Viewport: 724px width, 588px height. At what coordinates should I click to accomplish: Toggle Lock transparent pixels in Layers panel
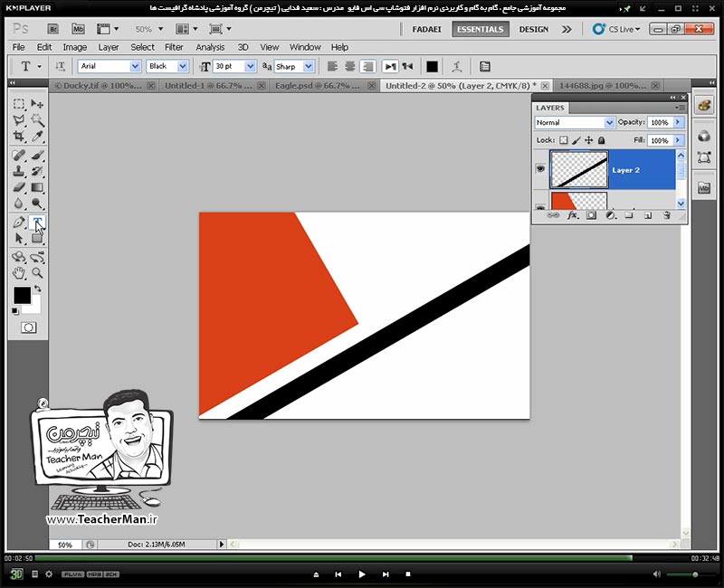click(563, 140)
